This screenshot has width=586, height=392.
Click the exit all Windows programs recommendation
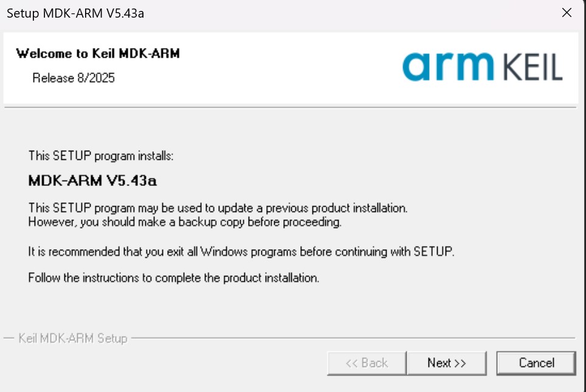[x=240, y=251]
